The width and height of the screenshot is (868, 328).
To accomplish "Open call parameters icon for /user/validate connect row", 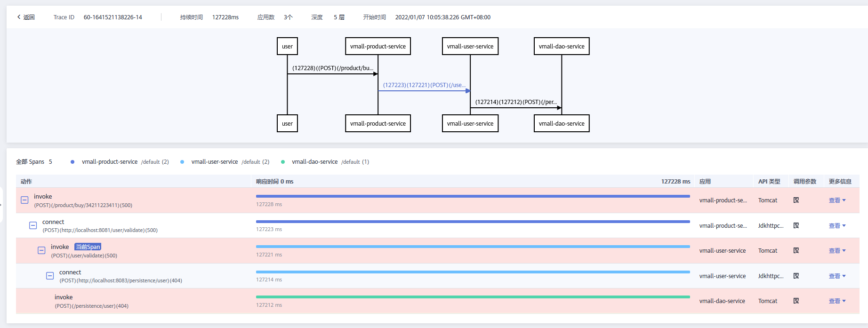I will pyautogui.click(x=796, y=225).
